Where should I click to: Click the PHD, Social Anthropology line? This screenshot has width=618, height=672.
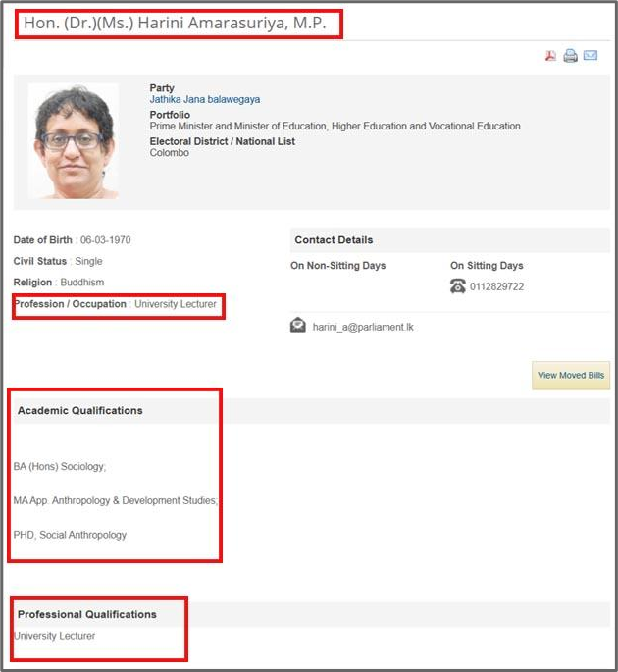click(x=70, y=535)
